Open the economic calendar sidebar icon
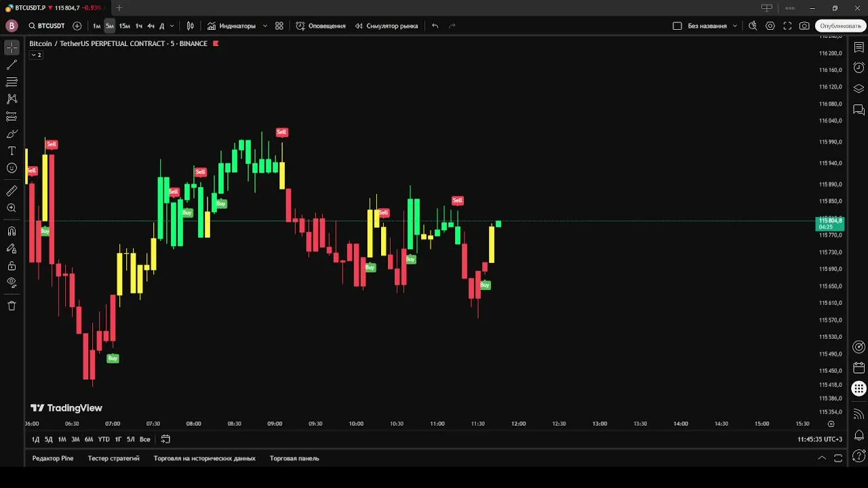Viewport: 868px width, 488px height. [x=859, y=368]
